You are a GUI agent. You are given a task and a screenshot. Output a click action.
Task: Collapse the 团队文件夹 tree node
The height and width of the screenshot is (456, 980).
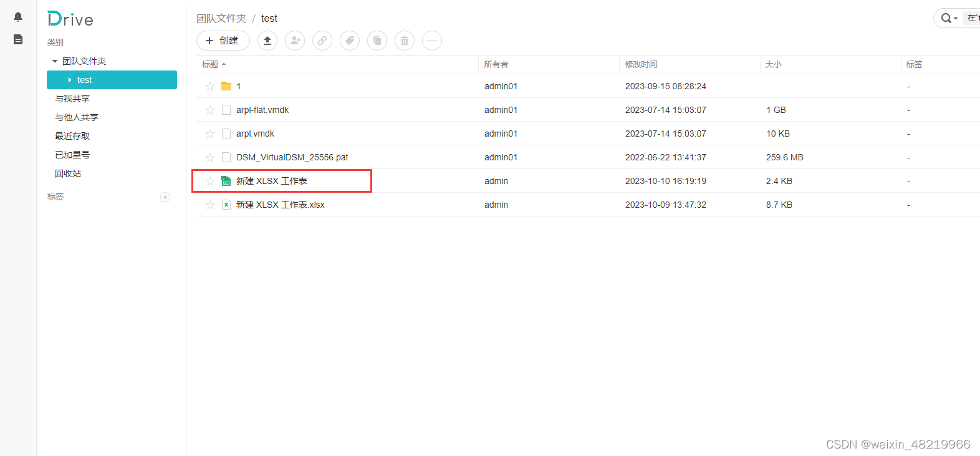(x=55, y=61)
